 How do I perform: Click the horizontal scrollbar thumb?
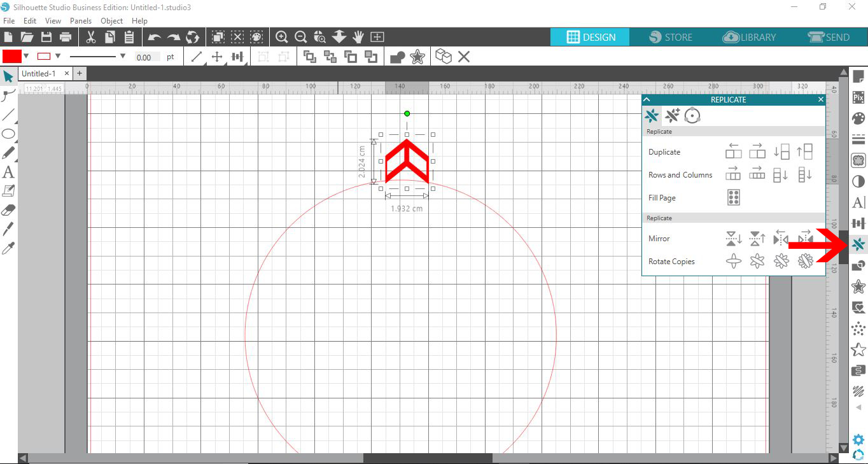[x=428, y=458]
